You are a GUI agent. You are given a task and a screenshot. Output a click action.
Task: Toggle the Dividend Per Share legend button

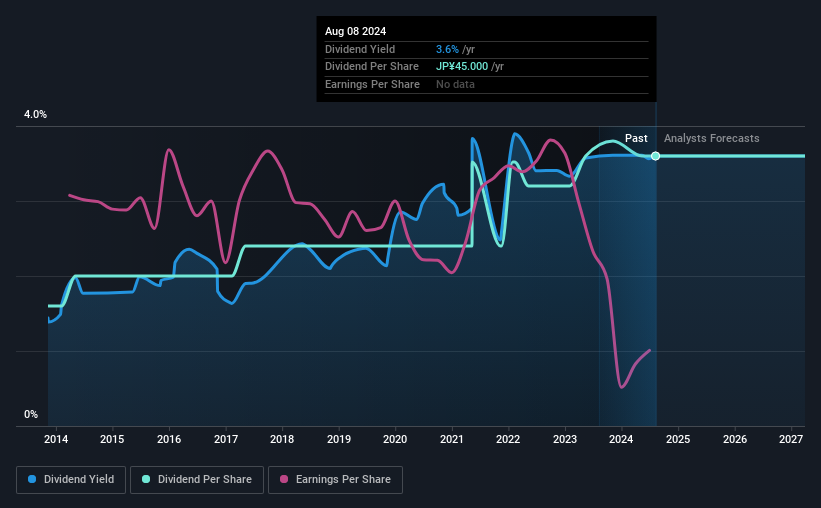pos(197,480)
